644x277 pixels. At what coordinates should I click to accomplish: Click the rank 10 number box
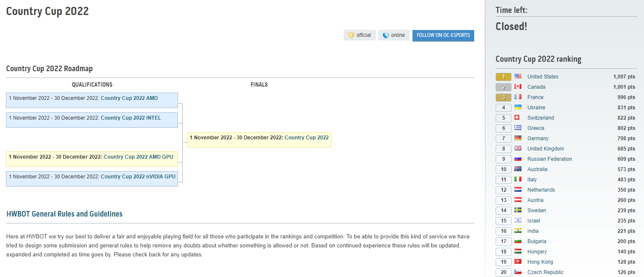[x=503, y=169]
